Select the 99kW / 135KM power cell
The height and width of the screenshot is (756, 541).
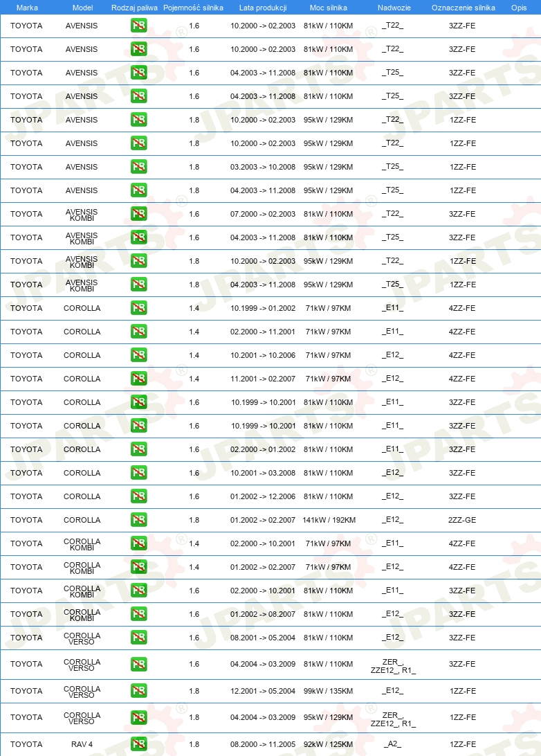coord(328,691)
